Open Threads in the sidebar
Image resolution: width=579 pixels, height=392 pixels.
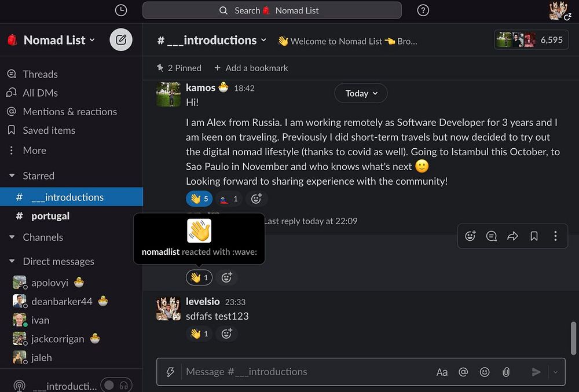pyautogui.click(x=71, y=74)
